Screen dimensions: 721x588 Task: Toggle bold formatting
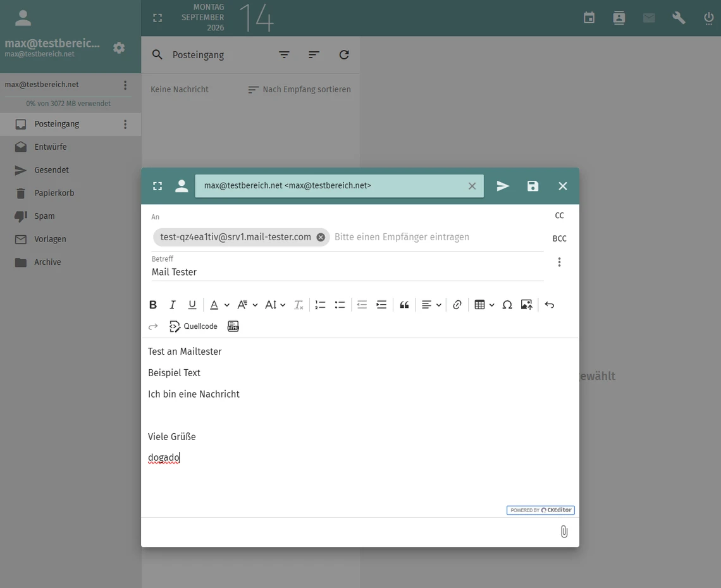click(153, 305)
